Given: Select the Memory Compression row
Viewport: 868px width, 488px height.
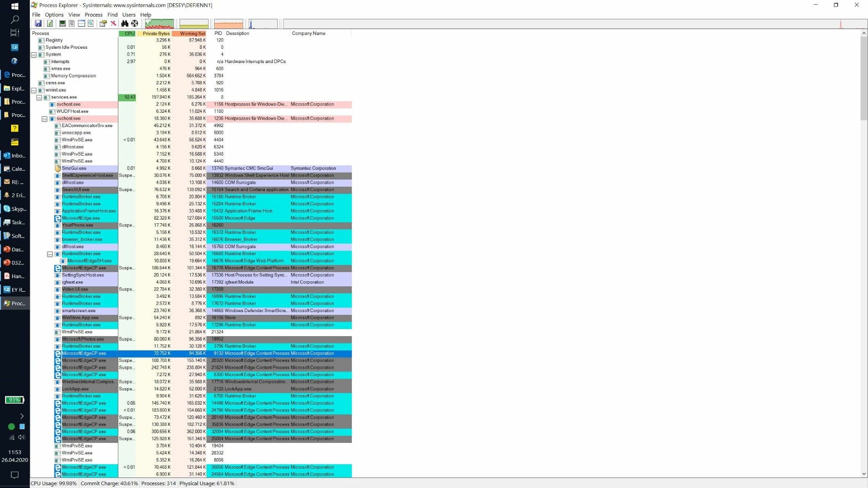Looking at the screenshot, I should click(191, 76).
